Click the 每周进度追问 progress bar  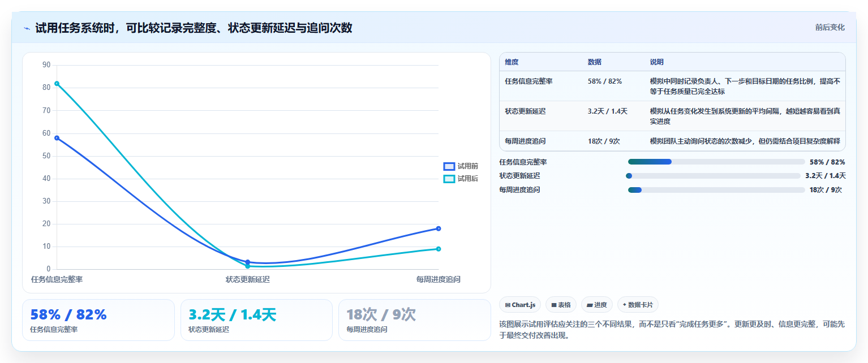[x=716, y=190]
